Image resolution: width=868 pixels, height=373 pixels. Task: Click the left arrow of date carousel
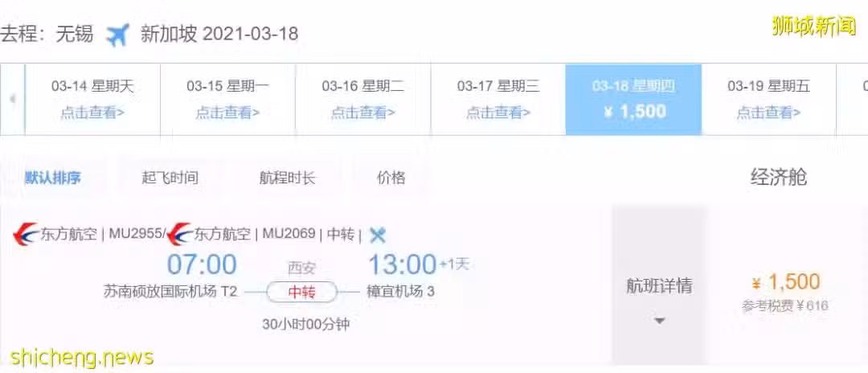[12, 100]
